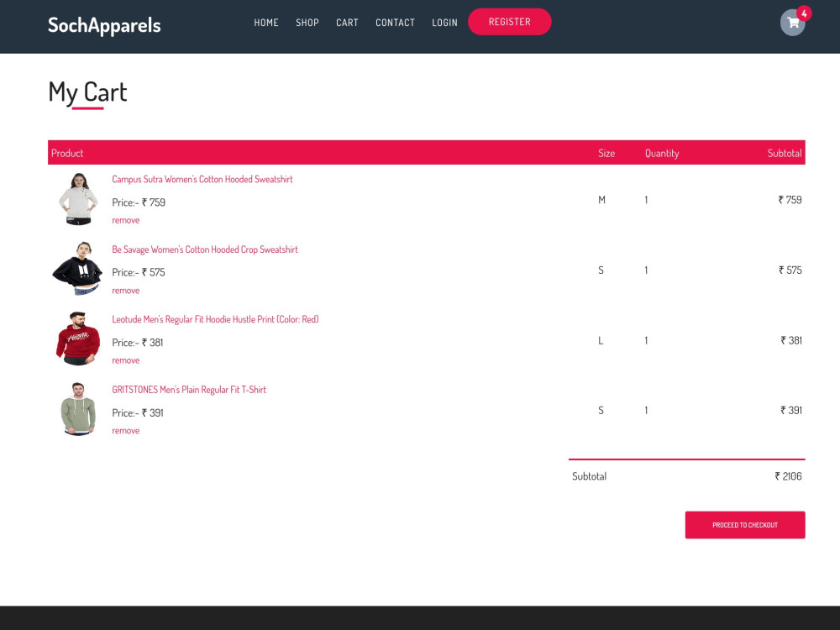840x630 pixels.
Task: Click the My Cart heading
Action: (88, 92)
